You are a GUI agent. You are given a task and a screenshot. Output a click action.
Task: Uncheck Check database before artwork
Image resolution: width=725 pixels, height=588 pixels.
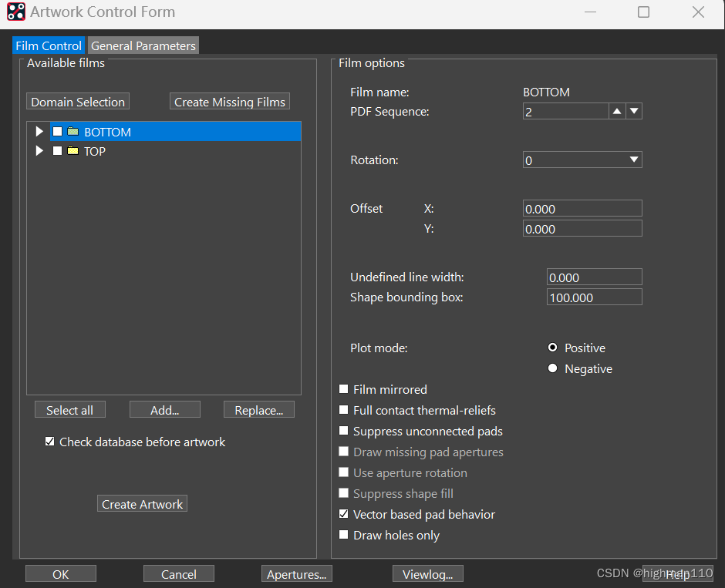click(50, 442)
